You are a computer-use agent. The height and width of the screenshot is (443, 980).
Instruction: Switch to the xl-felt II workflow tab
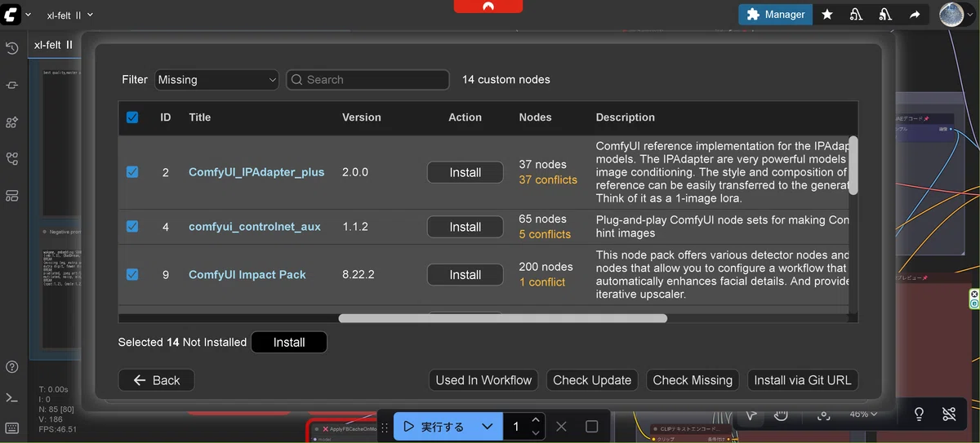coord(53,45)
